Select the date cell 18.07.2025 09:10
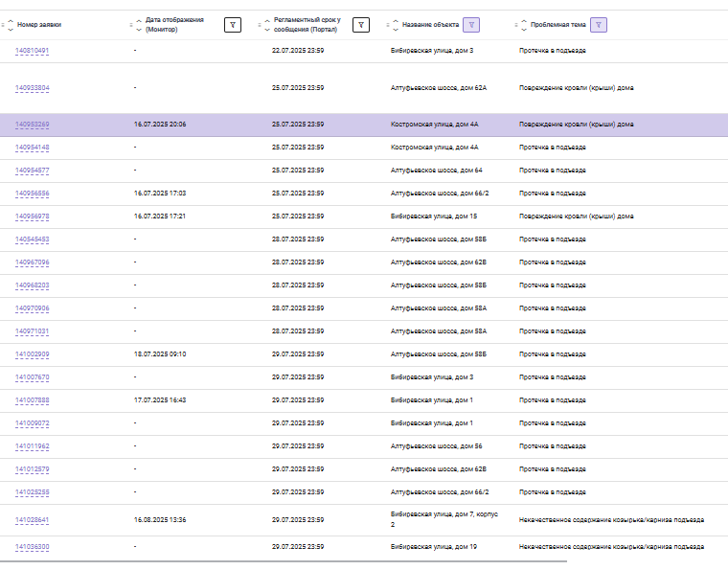Screen dimensions: 728x570 (x=160, y=354)
